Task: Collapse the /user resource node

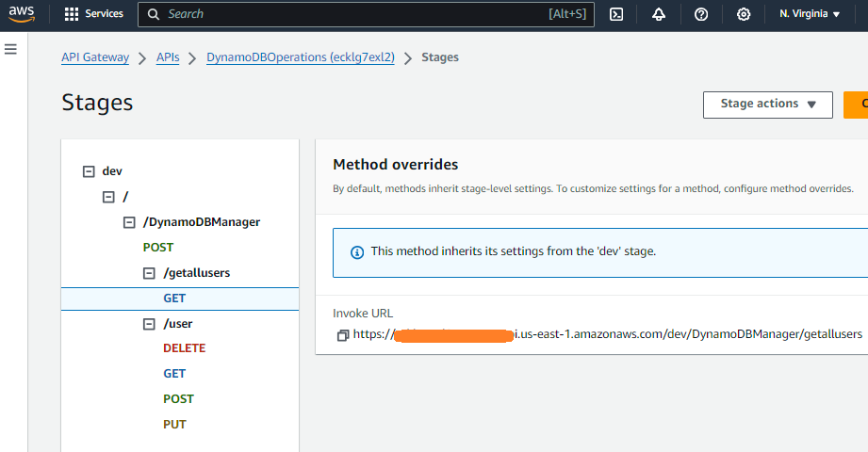Action: [x=149, y=324]
